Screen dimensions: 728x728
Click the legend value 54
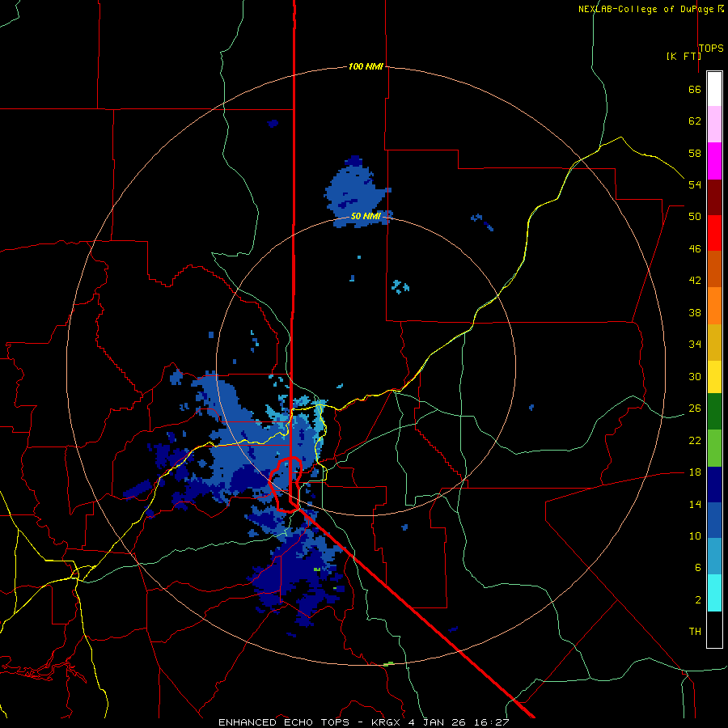[695, 184]
